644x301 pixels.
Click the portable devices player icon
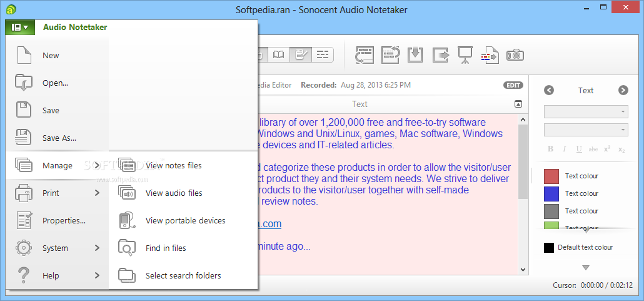coord(126,220)
